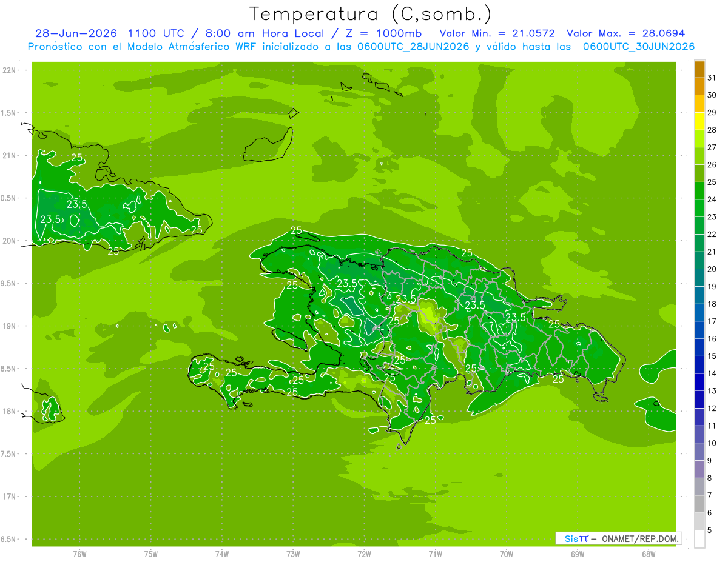The height and width of the screenshot is (562, 728).
Task: Click the 'Temperatura (C,somb.)' map title
Action: click(x=370, y=14)
